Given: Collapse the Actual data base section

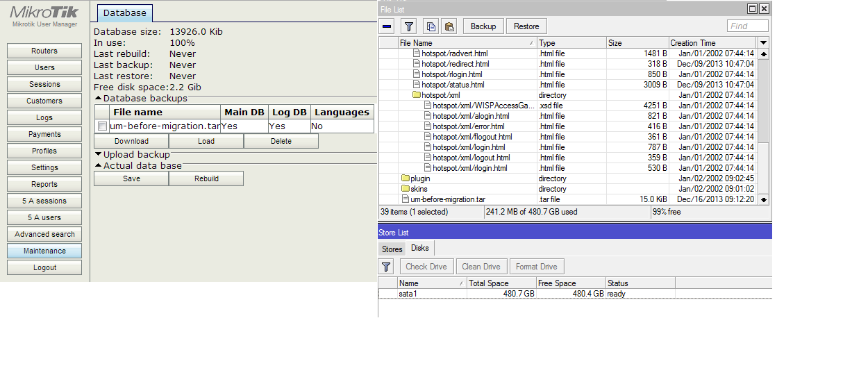Looking at the screenshot, I should coord(98,166).
